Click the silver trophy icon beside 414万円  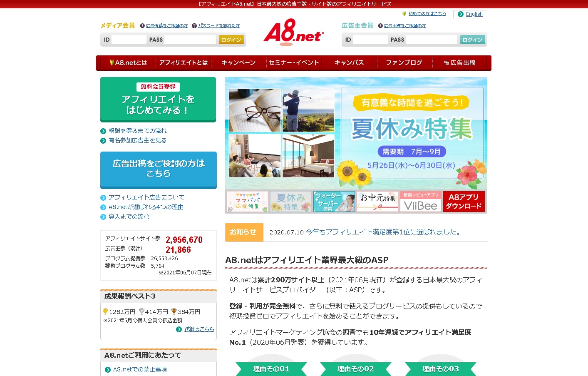click(x=141, y=311)
